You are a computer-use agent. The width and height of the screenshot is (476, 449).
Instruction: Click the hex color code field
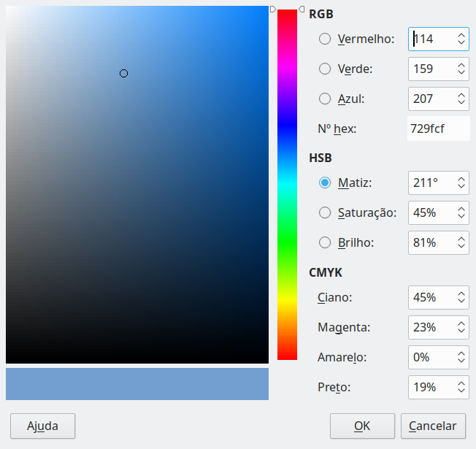coord(437,128)
